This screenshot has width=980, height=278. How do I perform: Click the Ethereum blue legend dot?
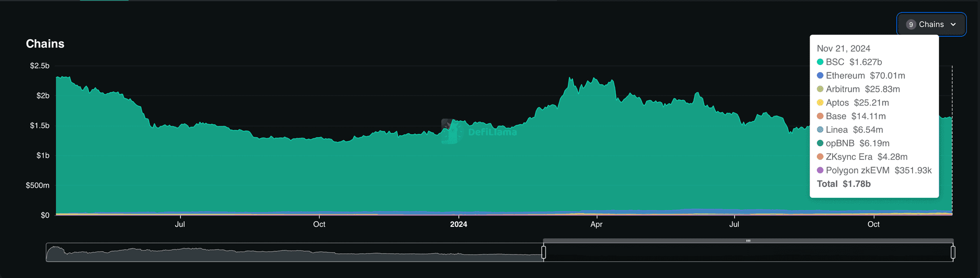click(x=820, y=75)
